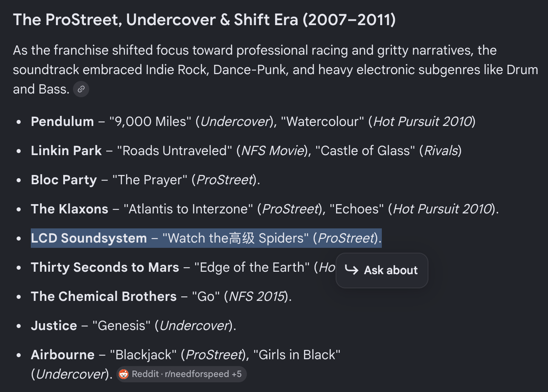Click the Pendulum artist name
The image size is (548, 392).
pyautogui.click(x=62, y=121)
